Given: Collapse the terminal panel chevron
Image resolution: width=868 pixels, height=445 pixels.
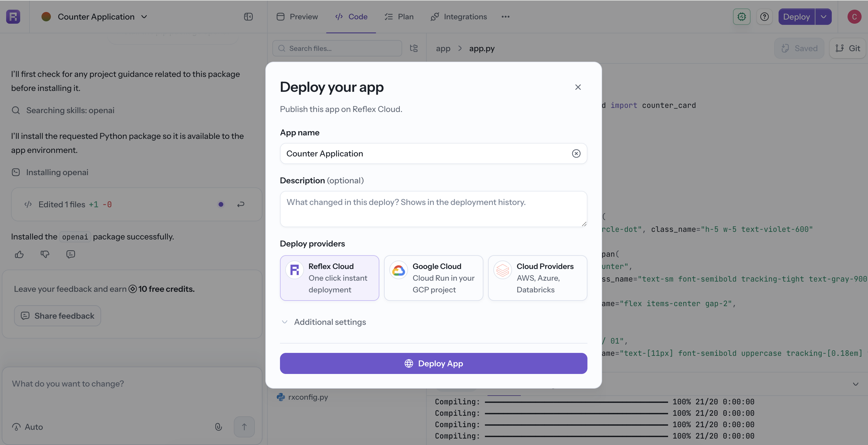Looking at the screenshot, I should (855, 384).
